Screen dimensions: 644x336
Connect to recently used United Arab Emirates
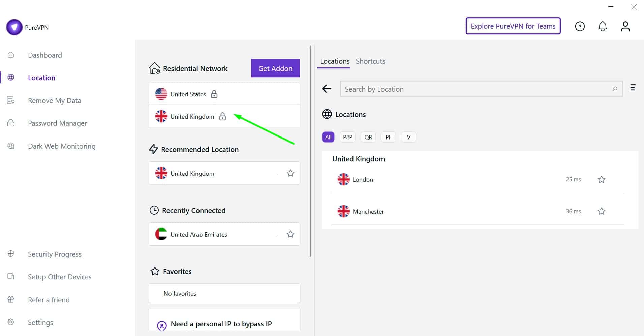tap(224, 234)
